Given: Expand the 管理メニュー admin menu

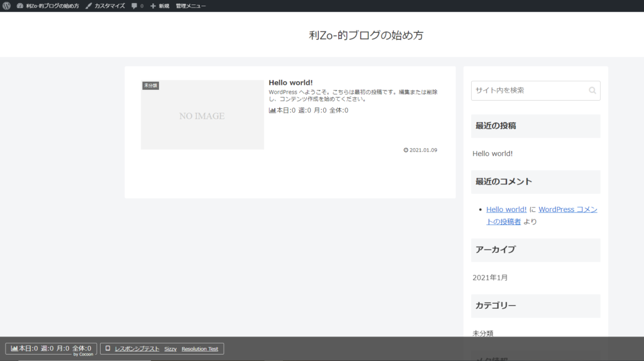Looking at the screenshot, I should tap(191, 6).
